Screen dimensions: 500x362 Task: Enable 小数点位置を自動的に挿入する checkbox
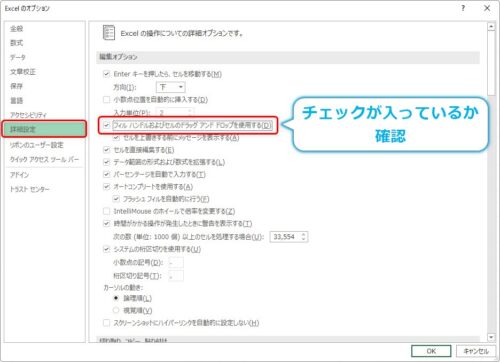[106, 99]
